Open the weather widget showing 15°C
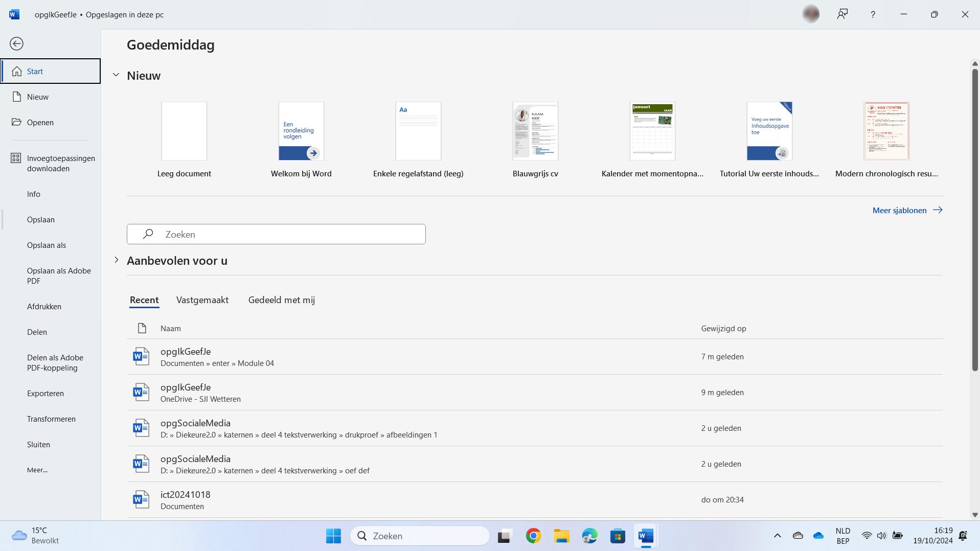Viewport: 980px width, 551px height. 36,536
